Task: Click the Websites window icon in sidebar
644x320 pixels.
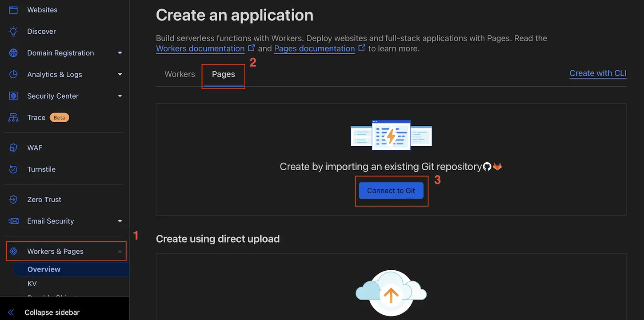Action: [13, 10]
